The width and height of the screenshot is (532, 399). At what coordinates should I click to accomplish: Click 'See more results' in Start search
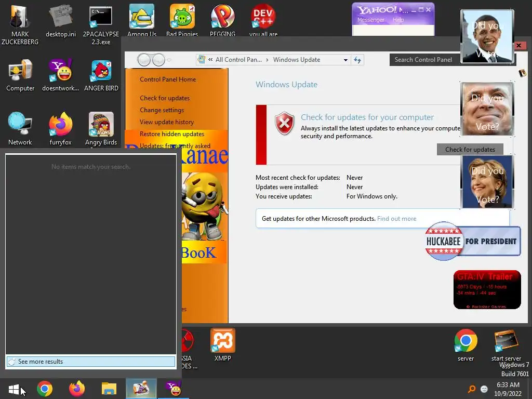pyautogui.click(x=91, y=362)
